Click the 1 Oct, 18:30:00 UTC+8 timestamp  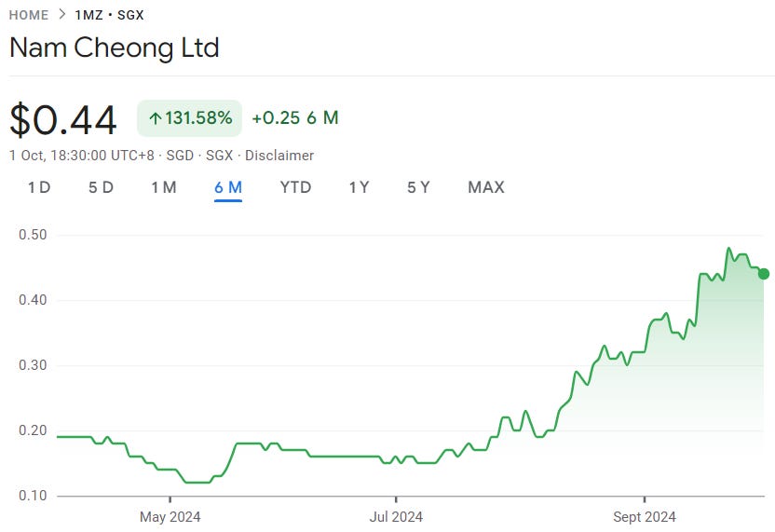(x=82, y=156)
